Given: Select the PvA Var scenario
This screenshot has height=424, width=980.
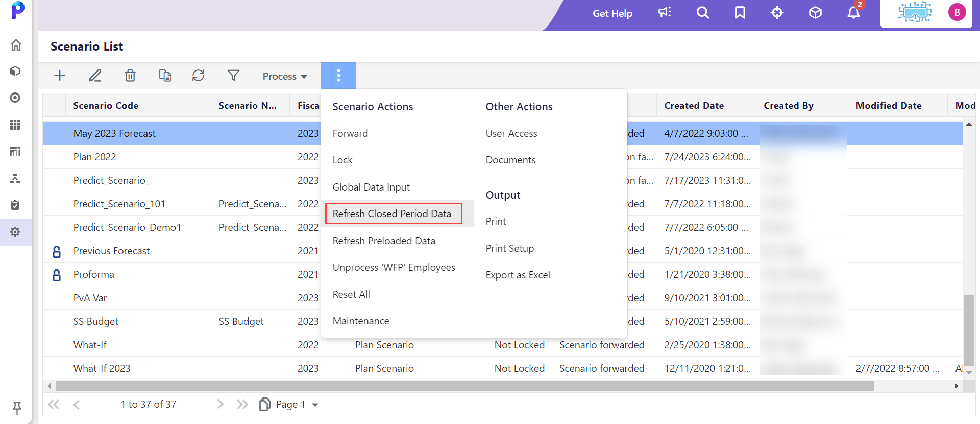Looking at the screenshot, I should point(90,298).
